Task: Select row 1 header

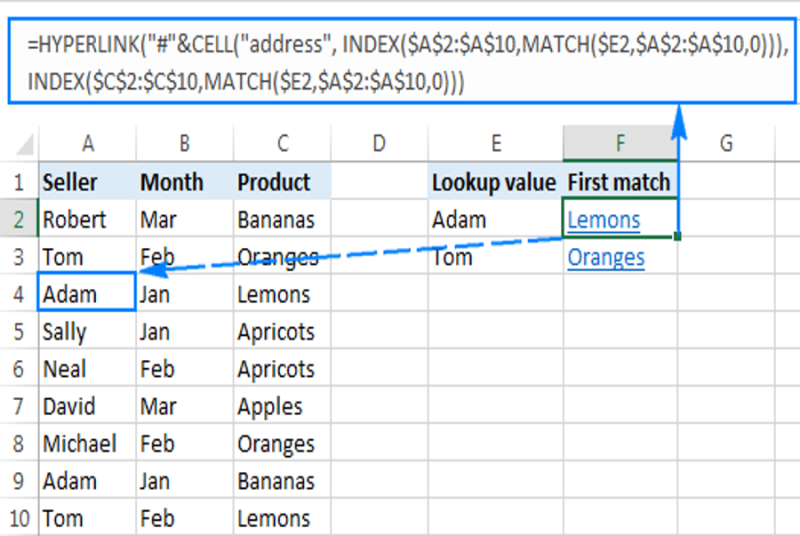Action: [19, 182]
